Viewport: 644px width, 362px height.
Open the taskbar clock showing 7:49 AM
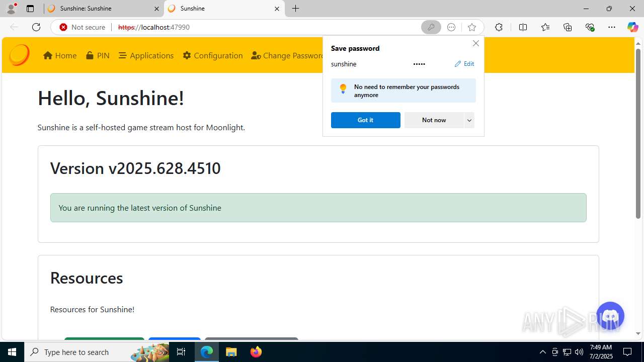tap(601, 352)
